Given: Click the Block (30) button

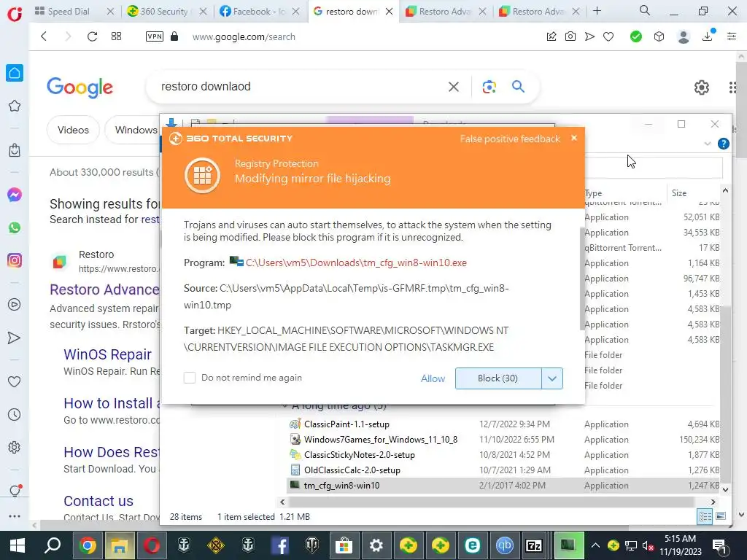Looking at the screenshot, I should point(498,378).
